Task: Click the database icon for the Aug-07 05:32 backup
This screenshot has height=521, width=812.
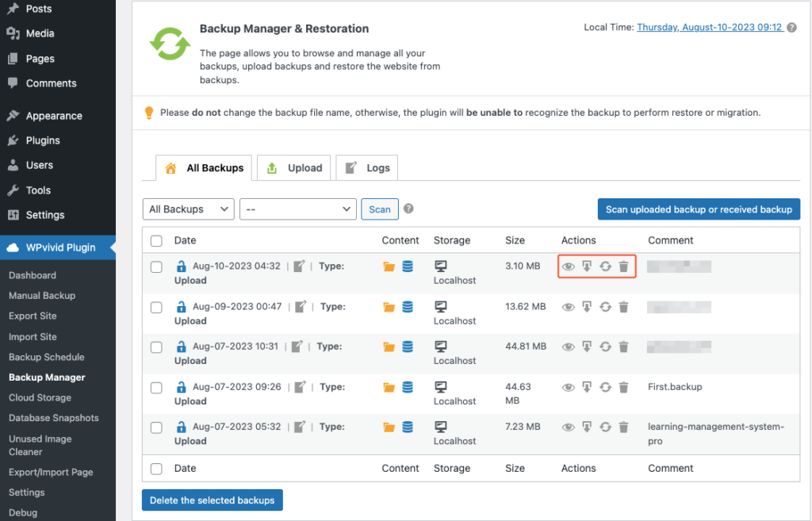Action: point(407,427)
